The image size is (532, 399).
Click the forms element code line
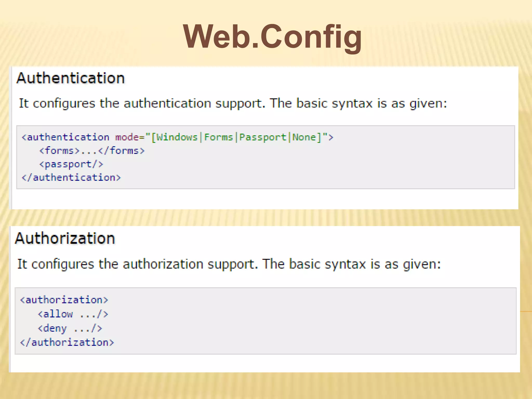coord(92,151)
